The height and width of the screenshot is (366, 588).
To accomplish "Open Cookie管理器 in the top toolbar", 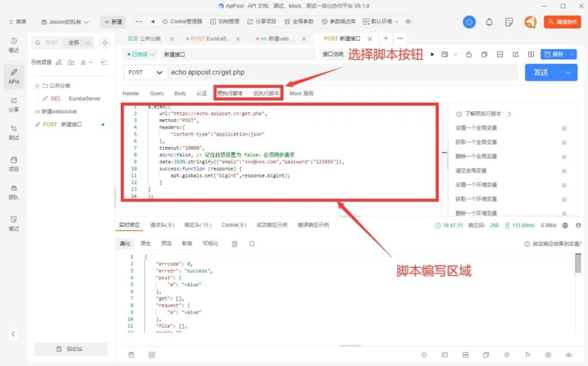I will (x=182, y=22).
